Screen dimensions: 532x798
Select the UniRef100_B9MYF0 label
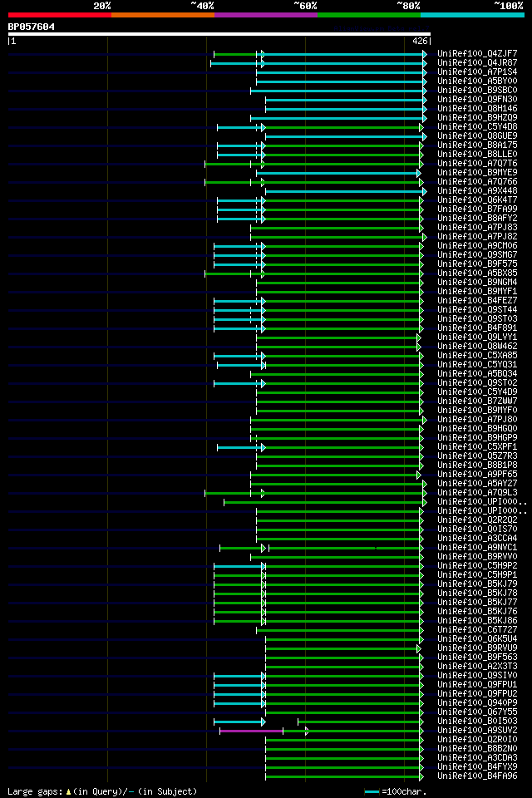(x=477, y=411)
